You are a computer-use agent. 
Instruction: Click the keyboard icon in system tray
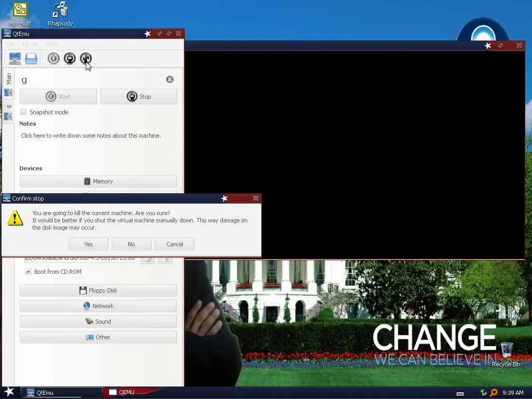(460, 394)
